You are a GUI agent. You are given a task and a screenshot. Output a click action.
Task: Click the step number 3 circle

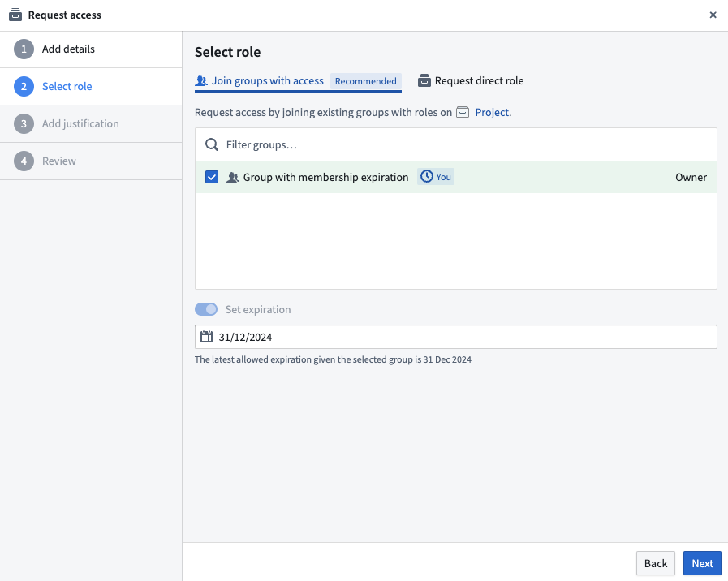(24, 124)
